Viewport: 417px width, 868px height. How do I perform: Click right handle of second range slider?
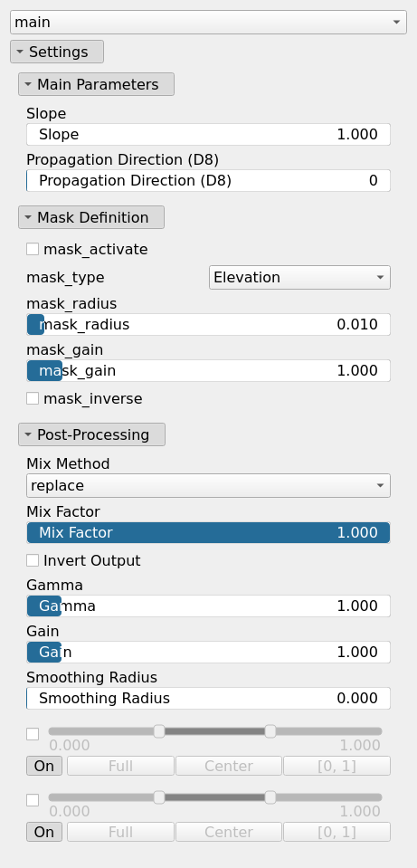tap(270, 797)
